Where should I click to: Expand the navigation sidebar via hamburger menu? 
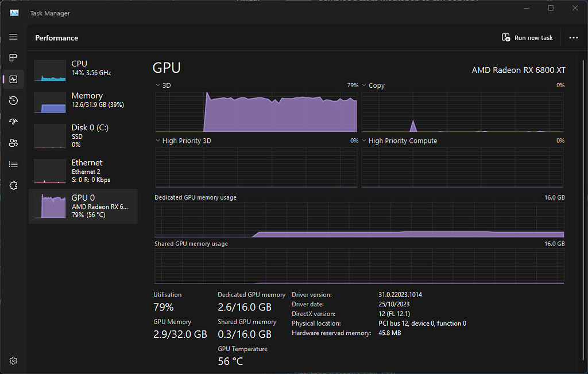click(13, 37)
